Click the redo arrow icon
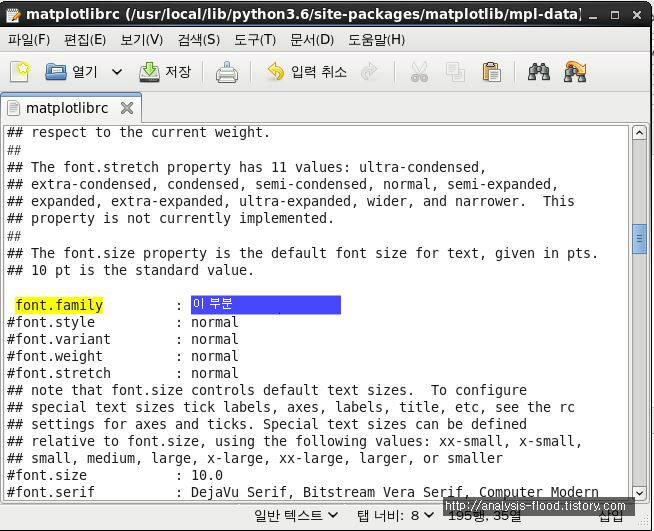This screenshot has height=531, width=654. pos(369,72)
